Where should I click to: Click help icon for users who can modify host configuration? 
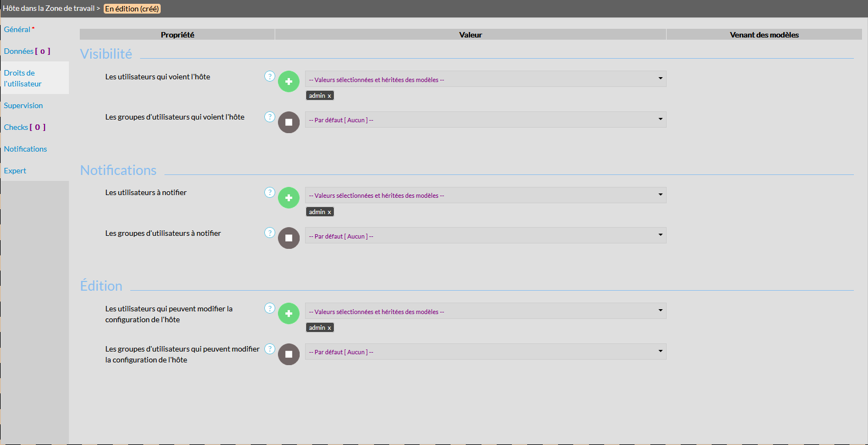click(270, 308)
